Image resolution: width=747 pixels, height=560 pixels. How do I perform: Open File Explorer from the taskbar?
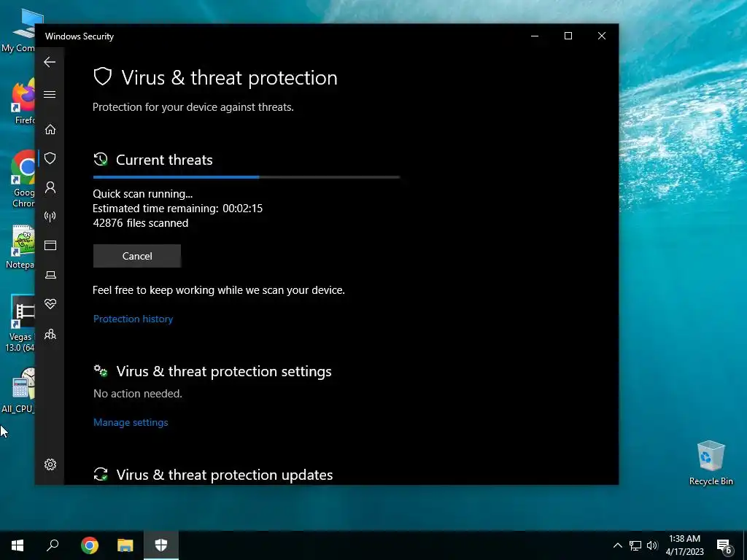click(125, 545)
